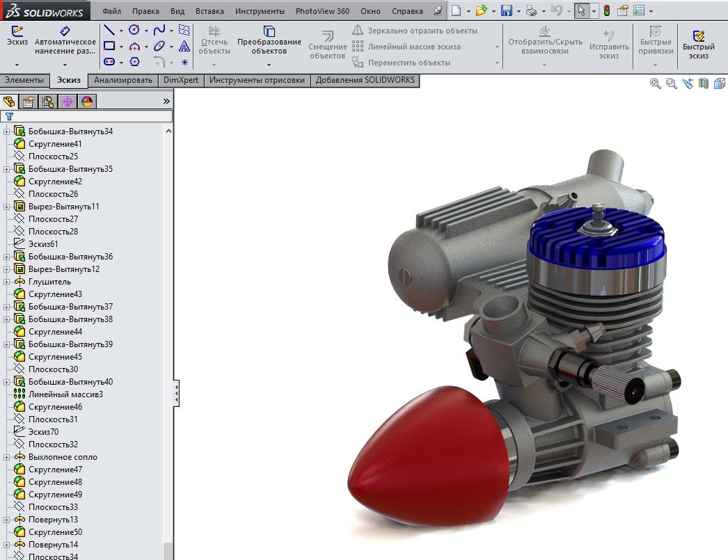Select the Plane sketch tool icon
This screenshot has width=728, height=560.
(184, 30)
